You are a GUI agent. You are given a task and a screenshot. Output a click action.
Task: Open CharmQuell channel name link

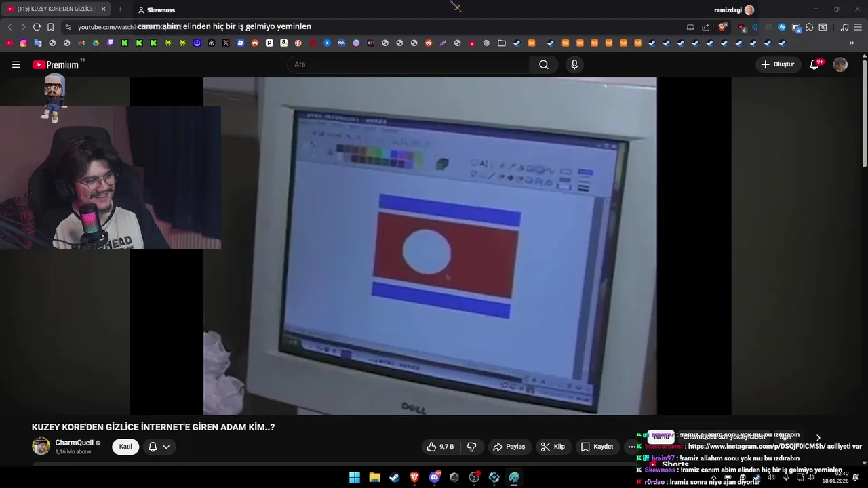tap(75, 443)
